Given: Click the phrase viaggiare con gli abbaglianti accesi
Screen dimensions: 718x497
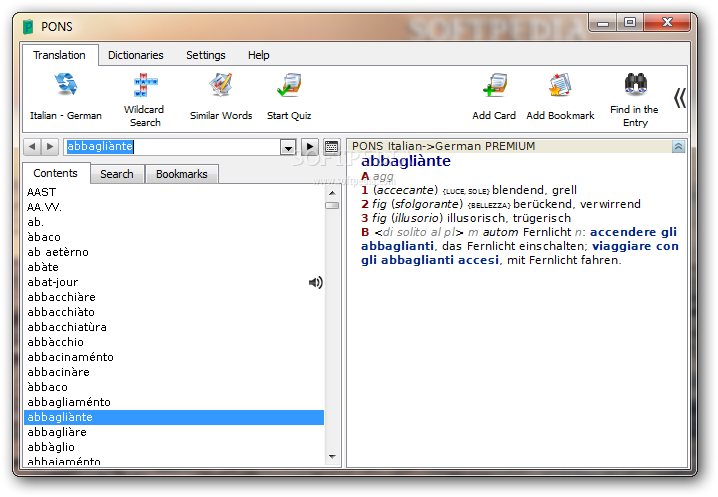Looking at the screenshot, I should (520, 253).
